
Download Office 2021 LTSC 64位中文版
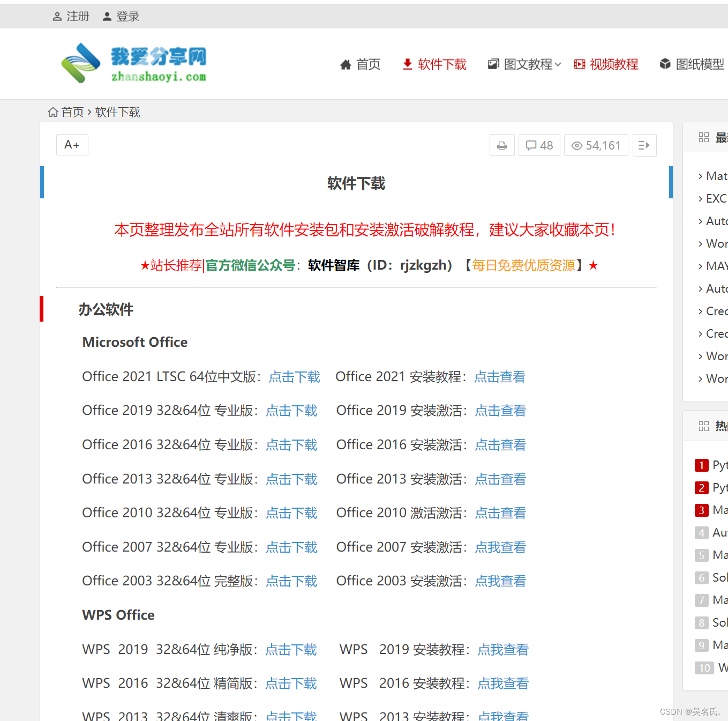(x=294, y=377)
